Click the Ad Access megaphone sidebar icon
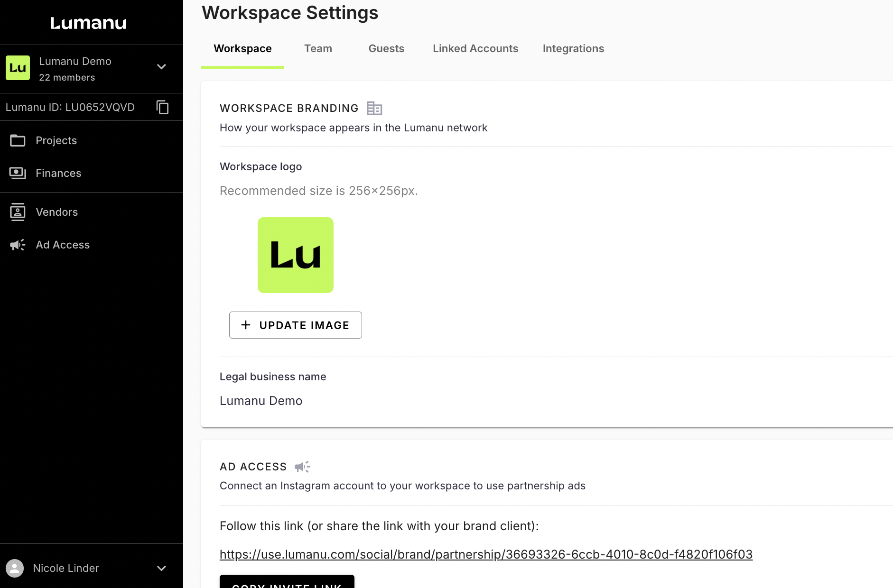Viewport: 893px width, 588px height. 18,245
